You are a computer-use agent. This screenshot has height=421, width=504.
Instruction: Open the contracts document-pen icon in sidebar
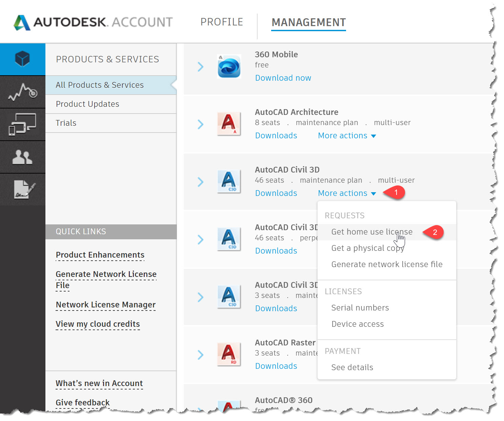pyautogui.click(x=22, y=189)
